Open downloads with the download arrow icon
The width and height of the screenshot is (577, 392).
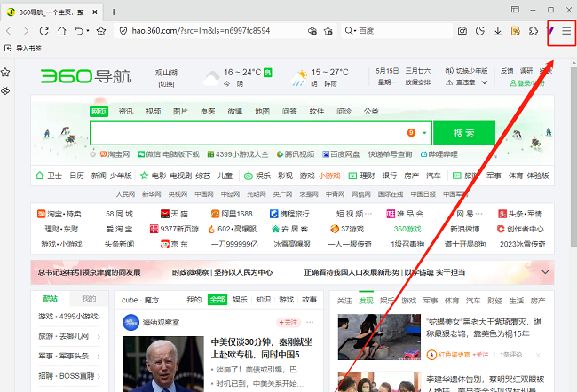click(497, 31)
